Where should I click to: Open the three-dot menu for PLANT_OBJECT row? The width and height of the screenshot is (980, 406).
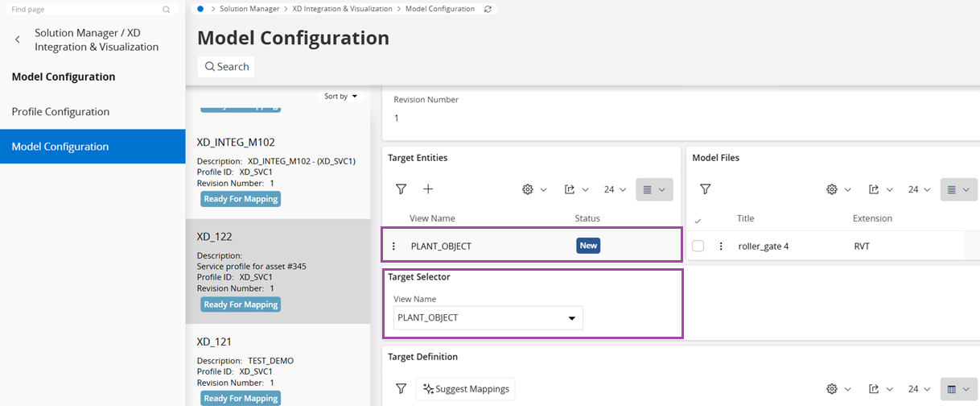pos(393,246)
